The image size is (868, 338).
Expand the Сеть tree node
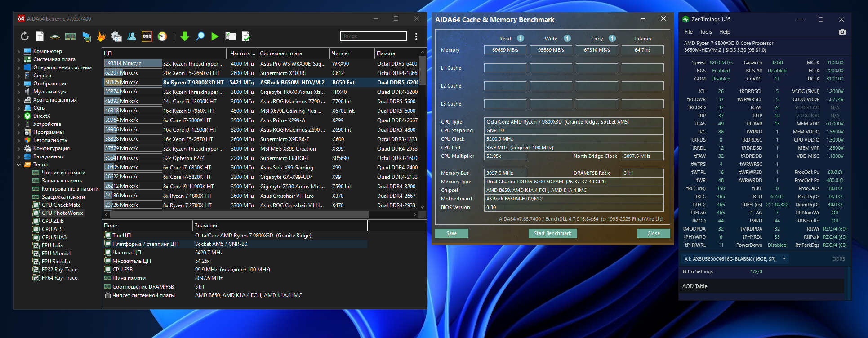tap(18, 108)
